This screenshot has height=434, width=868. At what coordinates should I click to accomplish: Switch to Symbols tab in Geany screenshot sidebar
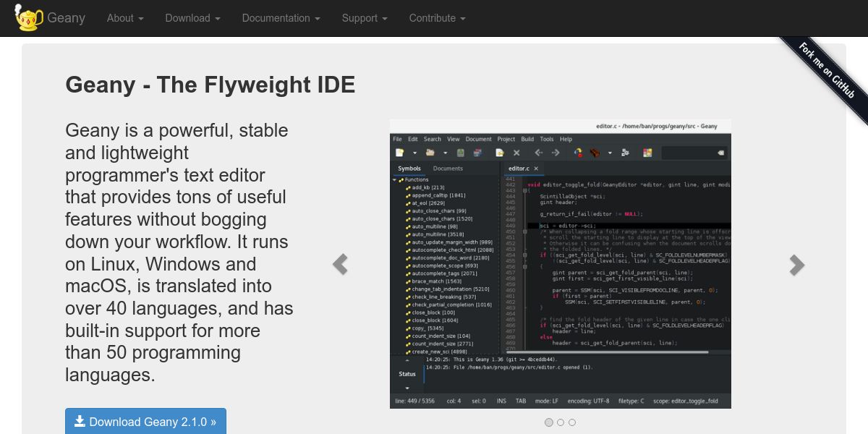tap(409, 169)
